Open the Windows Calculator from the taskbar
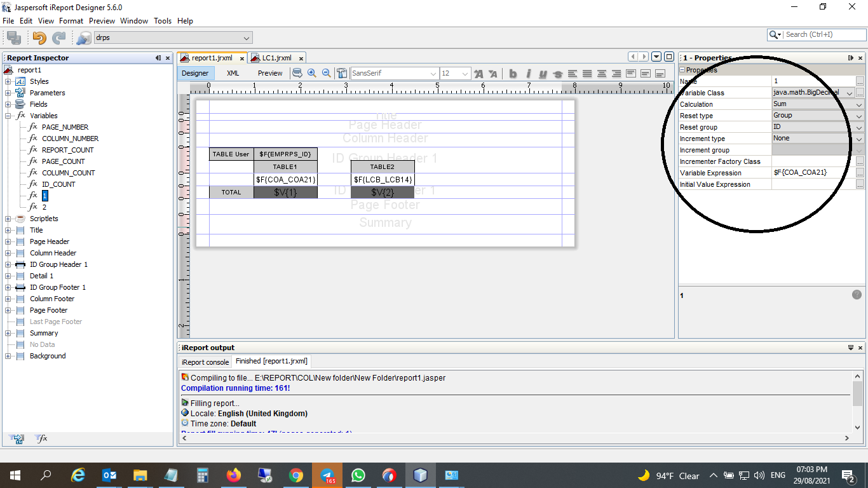This screenshot has width=868, height=488. coord(203,475)
